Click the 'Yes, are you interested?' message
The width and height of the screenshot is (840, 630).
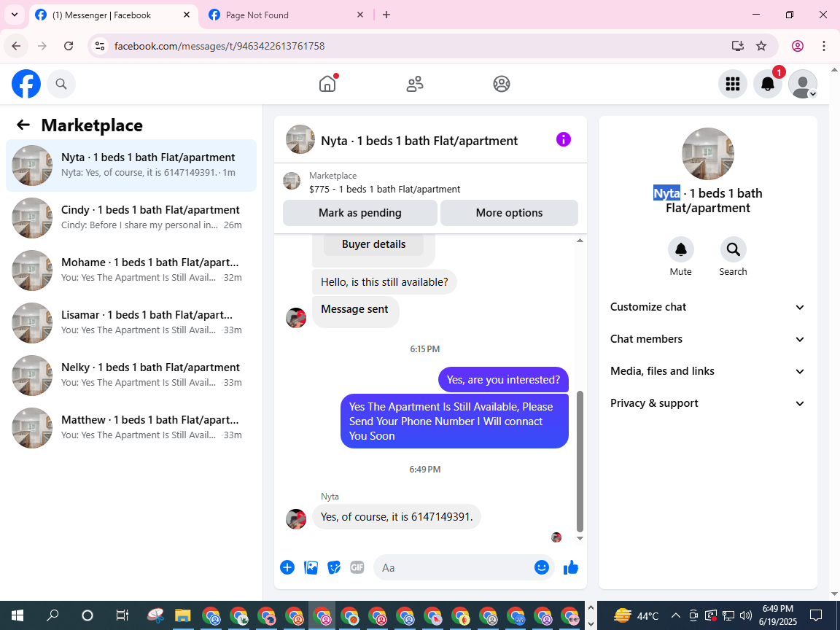pos(503,380)
